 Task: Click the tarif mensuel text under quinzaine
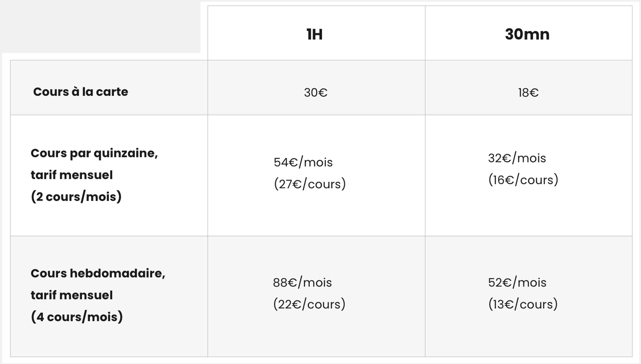pyautogui.click(x=72, y=175)
